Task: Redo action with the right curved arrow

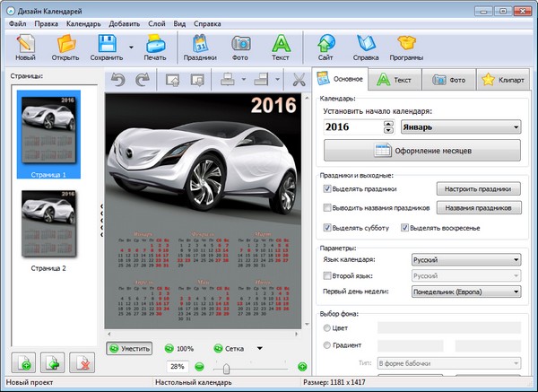Action: 143,80
